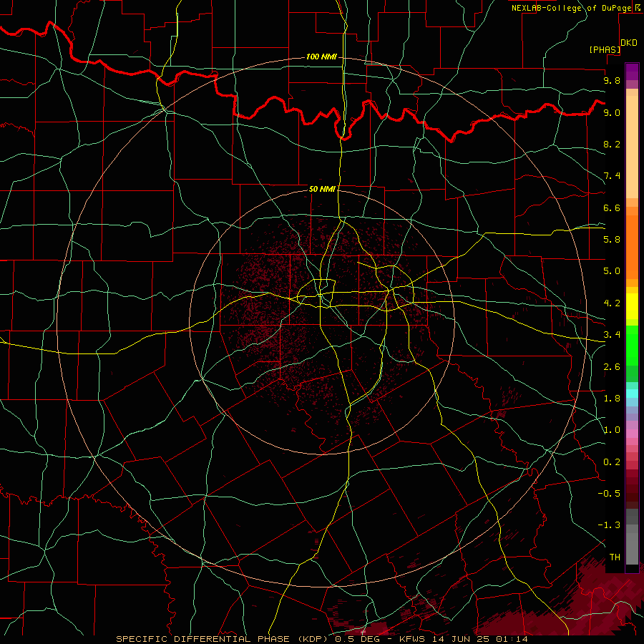
Task: Click the KFWS station identifier in caption
Action: [413, 639]
